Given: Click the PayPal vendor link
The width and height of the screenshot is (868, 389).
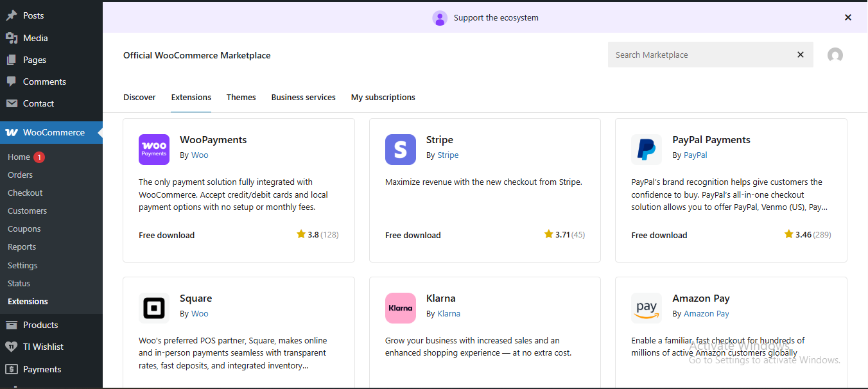Looking at the screenshot, I should [695, 155].
